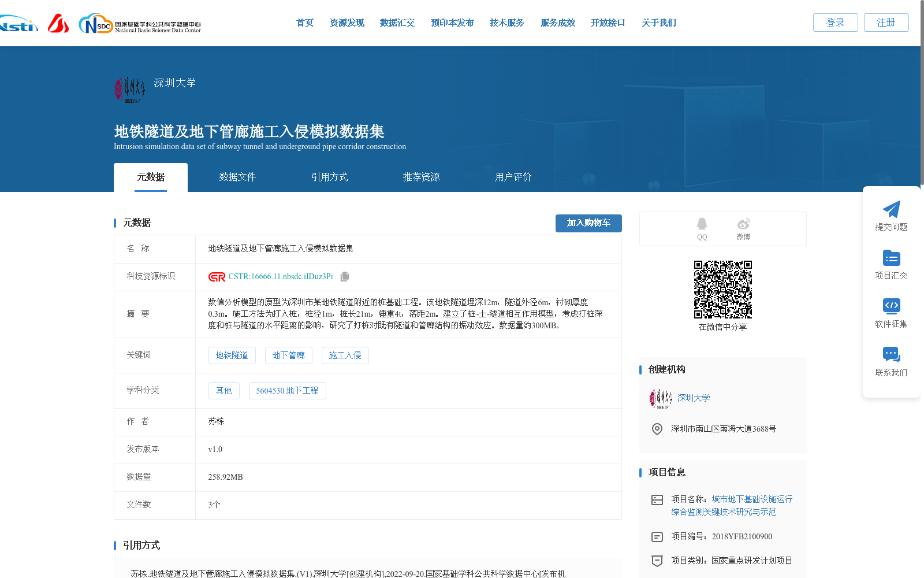Switch to the 引用方式 tab

click(329, 177)
